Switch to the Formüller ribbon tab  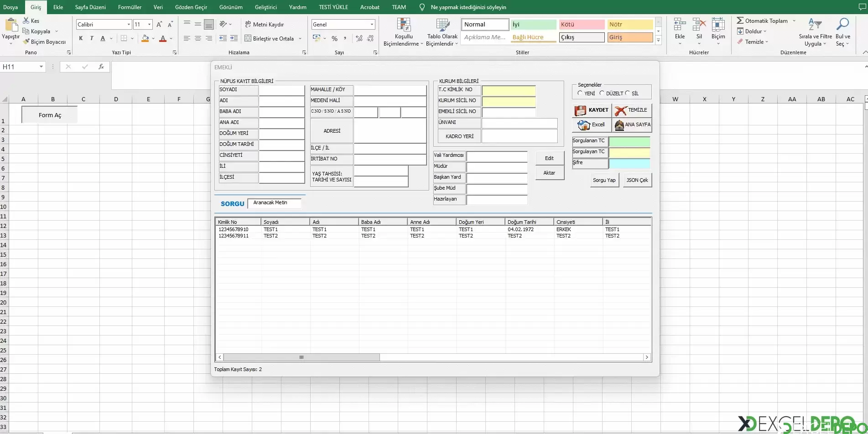tap(130, 7)
